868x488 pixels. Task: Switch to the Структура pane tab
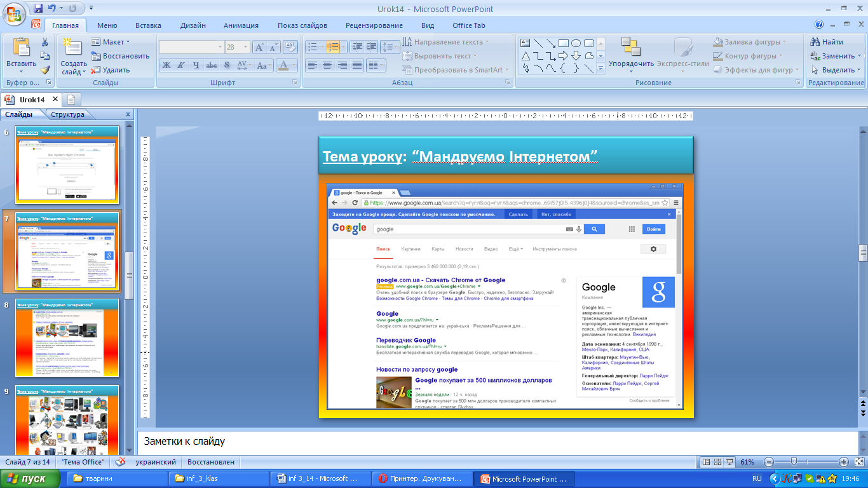67,114
